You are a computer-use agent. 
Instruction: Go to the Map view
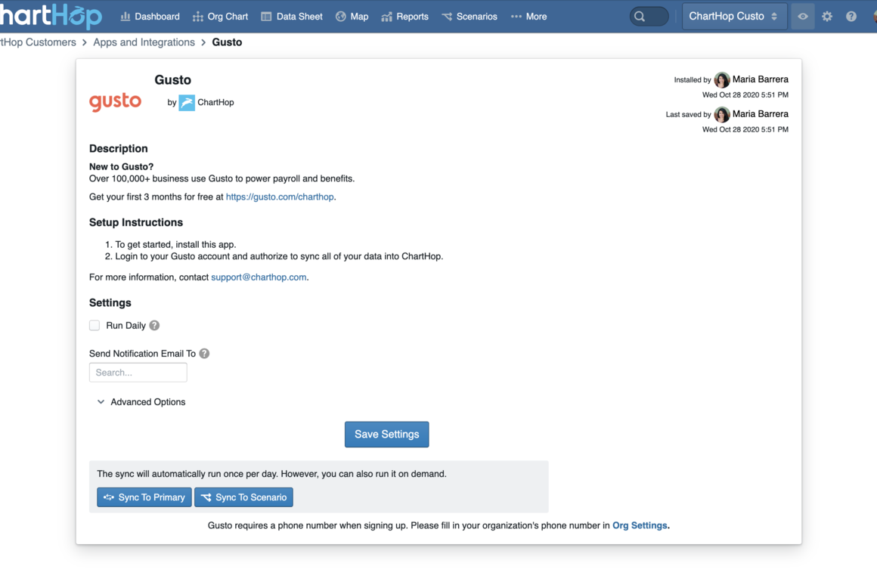[x=352, y=17]
